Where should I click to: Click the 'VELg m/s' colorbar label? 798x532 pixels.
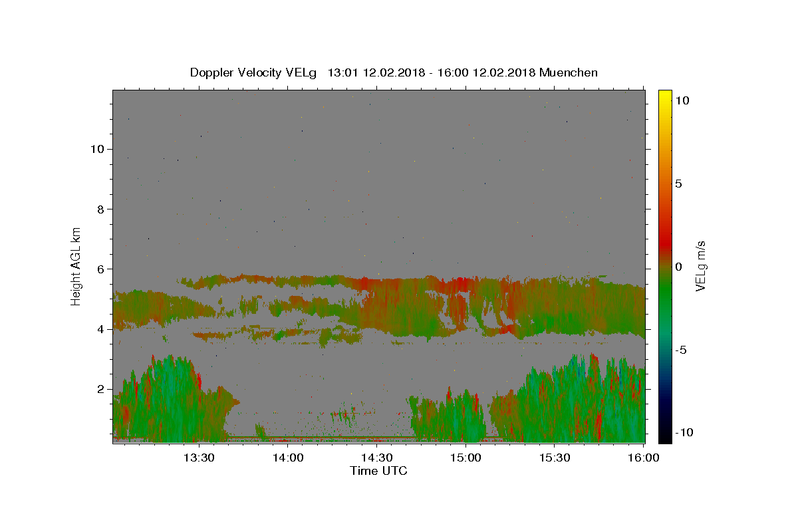pos(700,266)
